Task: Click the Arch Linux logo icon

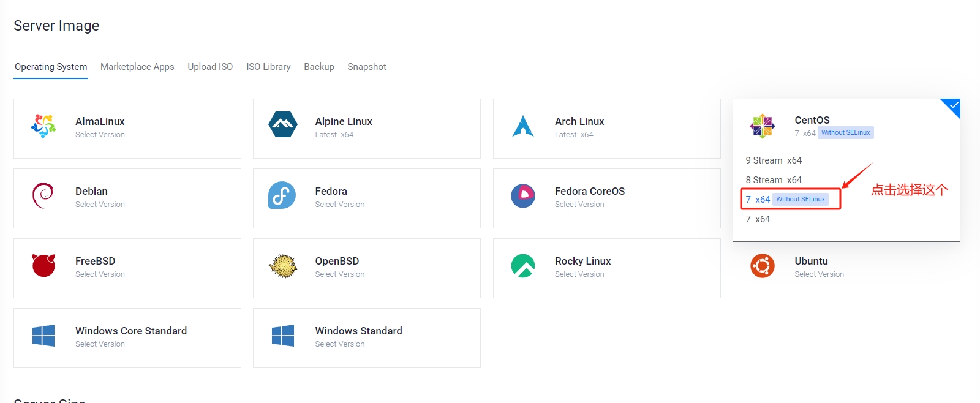Action: tap(523, 126)
